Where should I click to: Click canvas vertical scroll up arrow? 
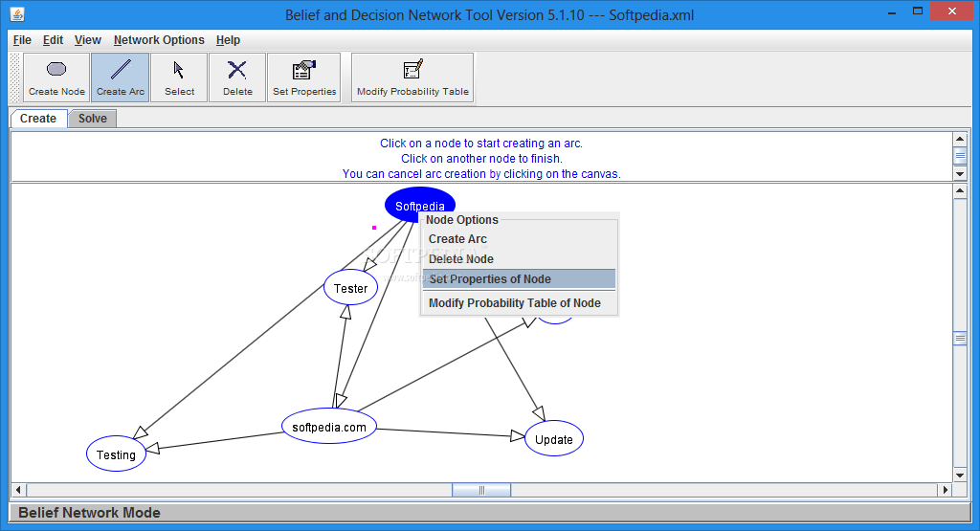point(960,191)
